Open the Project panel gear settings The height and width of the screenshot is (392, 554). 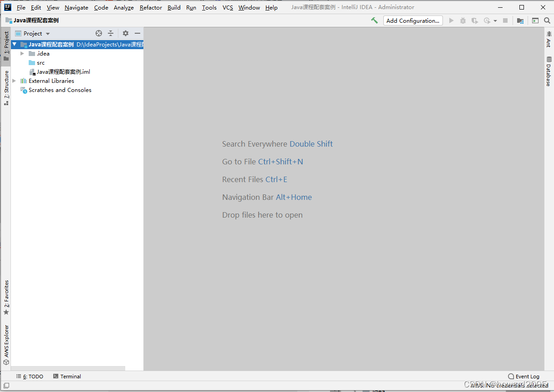[126, 33]
